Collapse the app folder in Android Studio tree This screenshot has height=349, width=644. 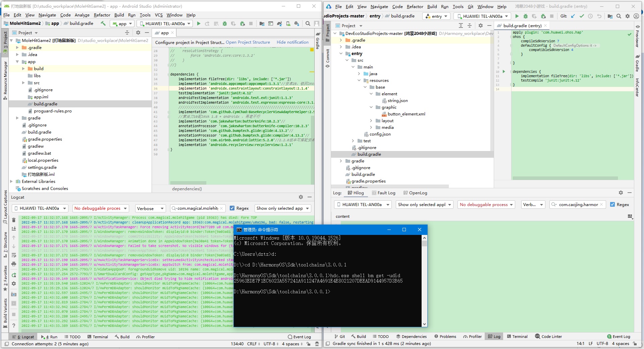click(17, 62)
